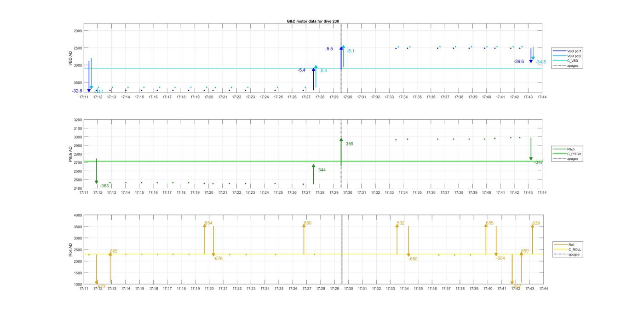Viewport: 644px width, 319px height.
Task: Click 'apogee' in the VBD plot legend
Action: tap(573, 66)
